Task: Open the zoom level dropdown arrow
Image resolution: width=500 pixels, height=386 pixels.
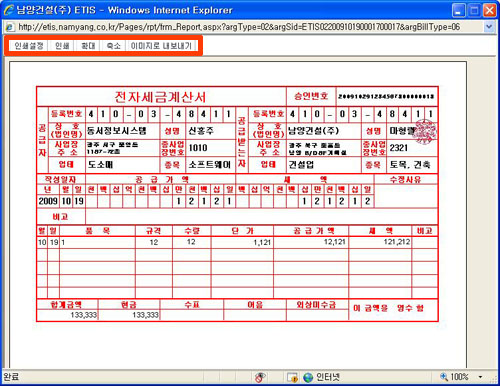Action: [480, 377]
